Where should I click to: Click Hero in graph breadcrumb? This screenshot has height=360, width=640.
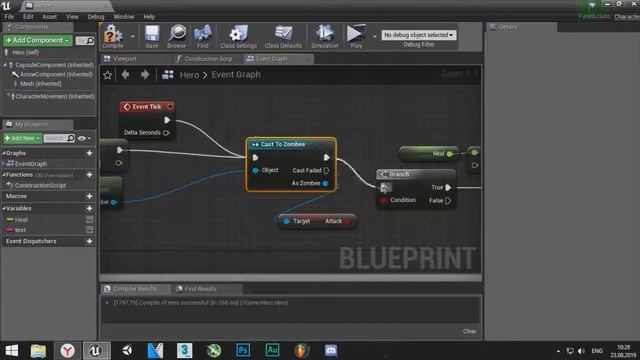click(189, 75)
